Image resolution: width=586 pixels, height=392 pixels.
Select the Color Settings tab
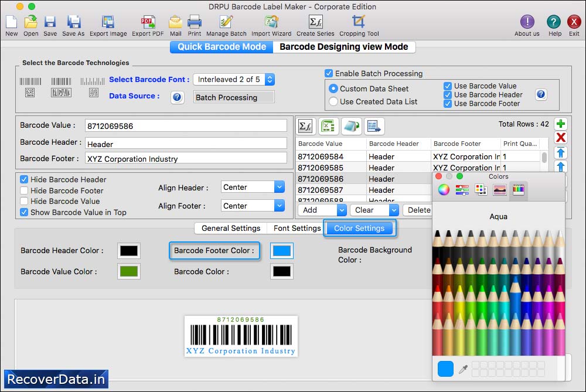coord(359,229)
